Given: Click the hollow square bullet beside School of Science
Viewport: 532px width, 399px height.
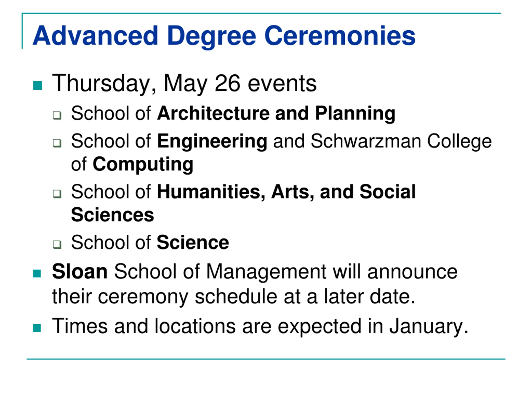Looking at the screenshot, I should 57,244.
